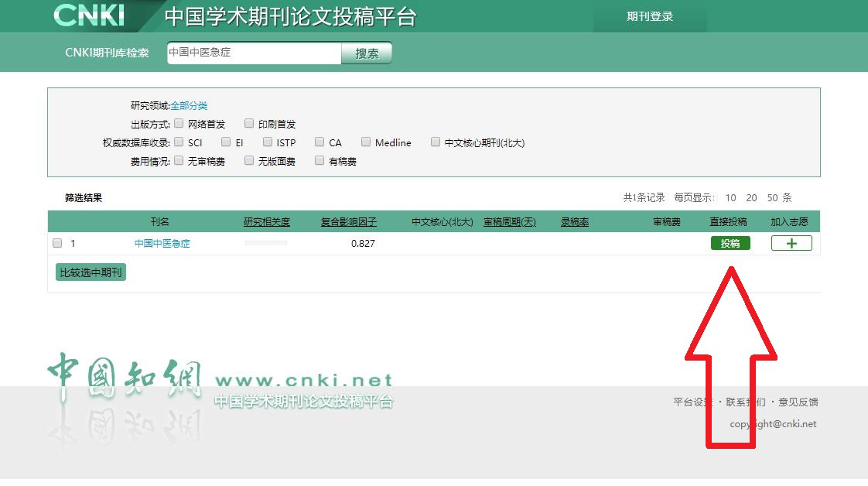This screenshot has height=486, width=868.
Task: Enable the EI database filter checkbox
Action: (226, 142)
